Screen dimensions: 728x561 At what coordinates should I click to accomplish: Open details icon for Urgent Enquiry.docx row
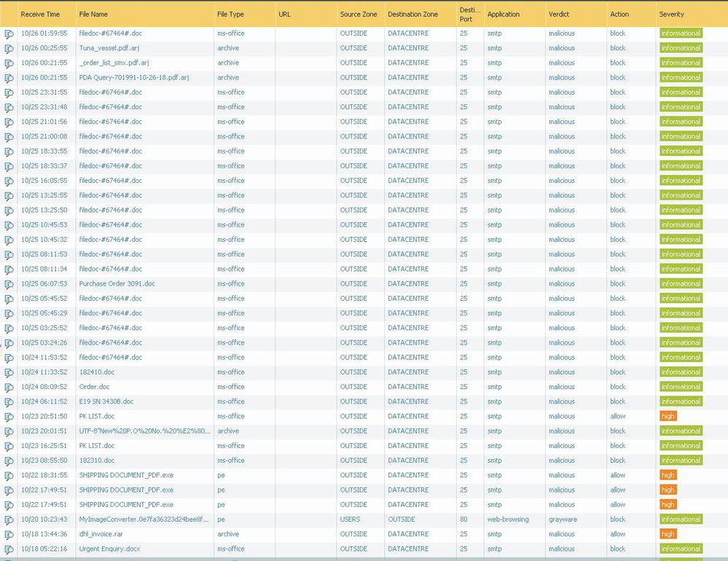click(x=9, y=549)
